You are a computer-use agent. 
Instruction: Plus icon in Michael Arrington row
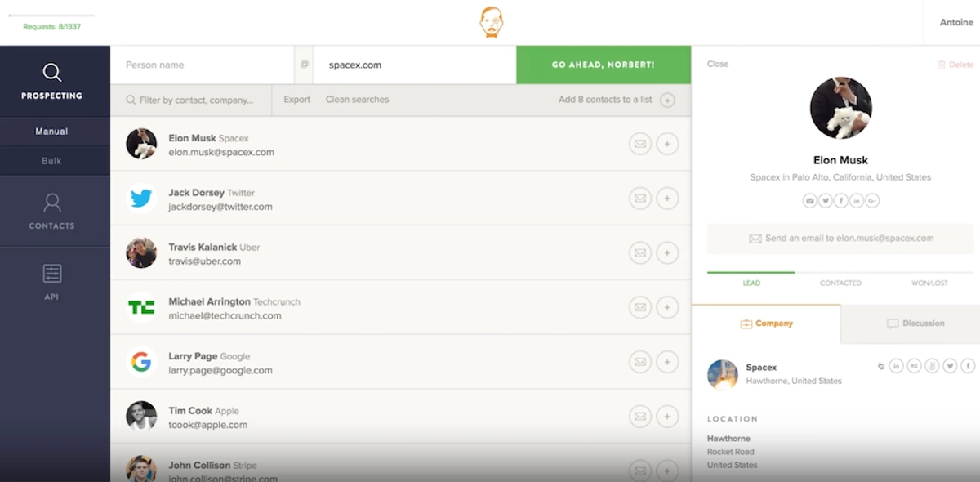click(667, 307)
